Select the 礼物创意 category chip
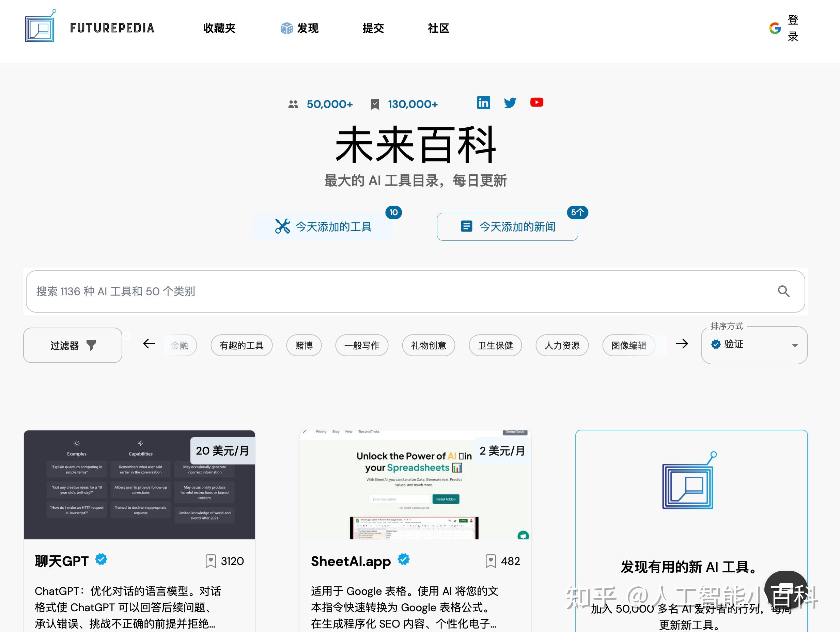 point(429,345)
